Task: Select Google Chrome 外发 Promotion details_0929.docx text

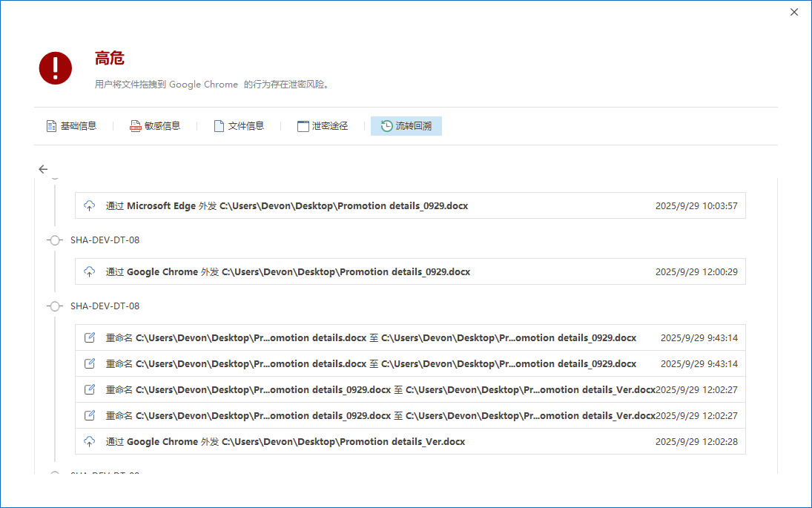Action: pyautogui.click(x=288, y=272)
